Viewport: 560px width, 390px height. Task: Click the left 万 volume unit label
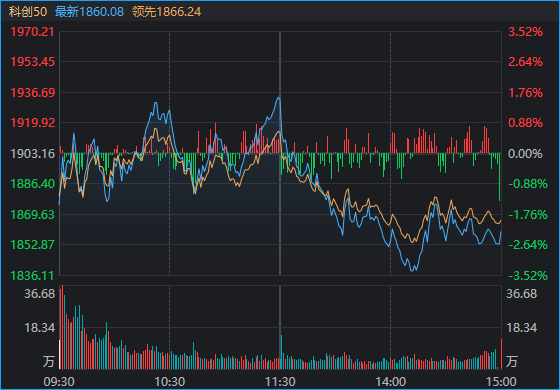(x=48, y=361)
